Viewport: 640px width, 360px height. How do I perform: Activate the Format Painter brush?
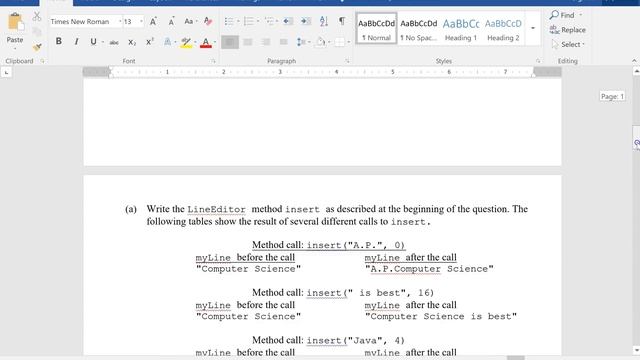37,47
